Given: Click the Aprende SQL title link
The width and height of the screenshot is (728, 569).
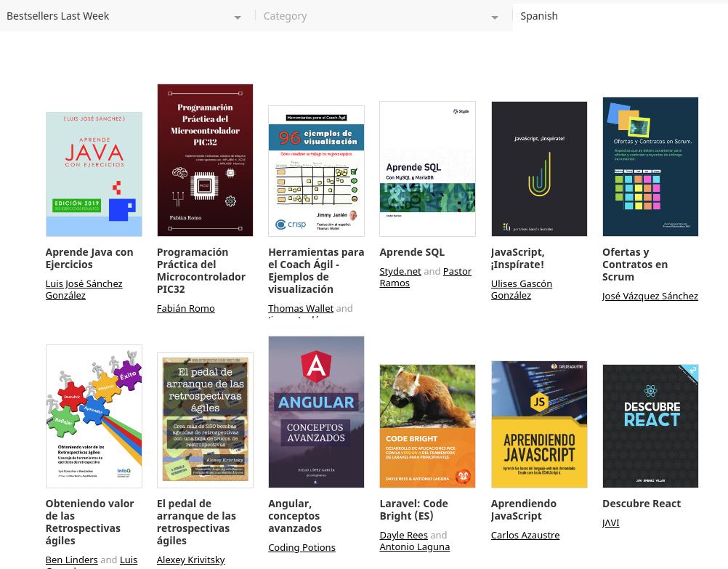Looking at the screenshot, I should [x=412, y=252].
